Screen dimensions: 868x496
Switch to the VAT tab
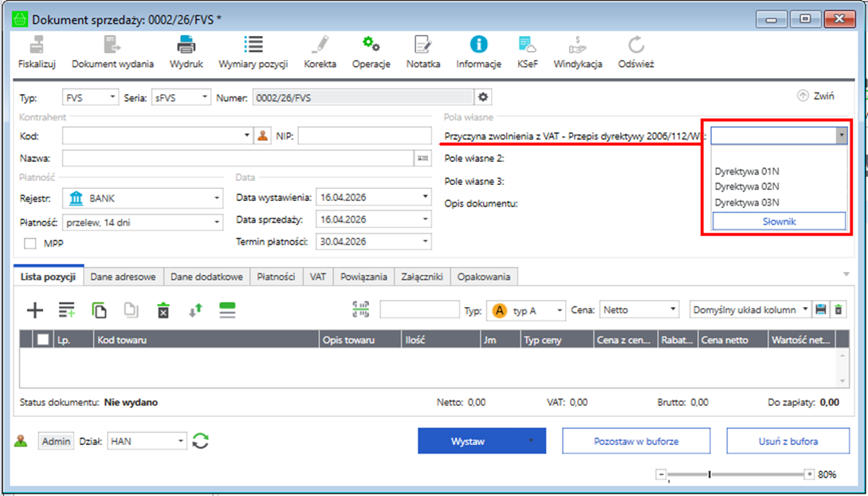click(318, 277)
